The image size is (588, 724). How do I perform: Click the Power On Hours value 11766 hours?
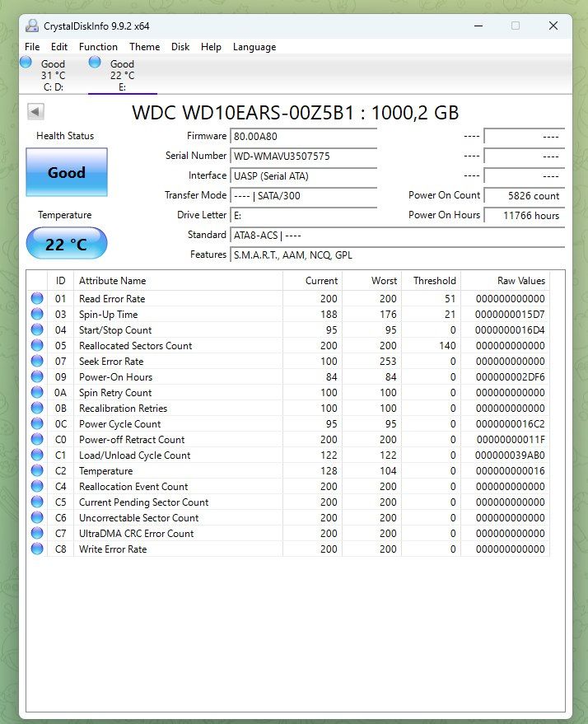(x=524, y=216)
